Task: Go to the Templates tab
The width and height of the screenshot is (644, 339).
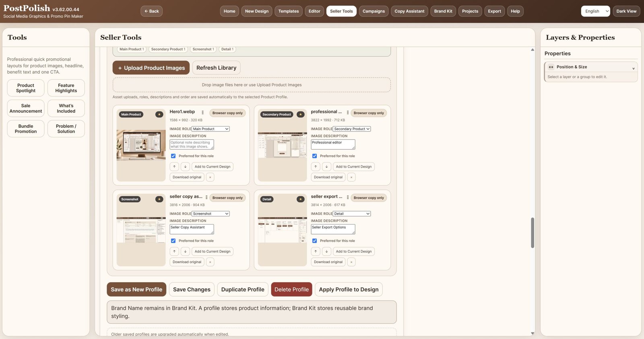Action: click(289, 11)
